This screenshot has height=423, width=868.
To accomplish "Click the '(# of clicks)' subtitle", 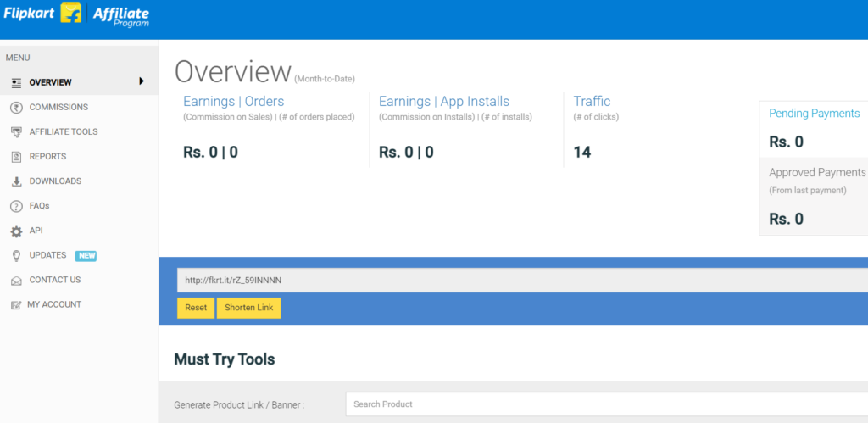I will 596,117.
